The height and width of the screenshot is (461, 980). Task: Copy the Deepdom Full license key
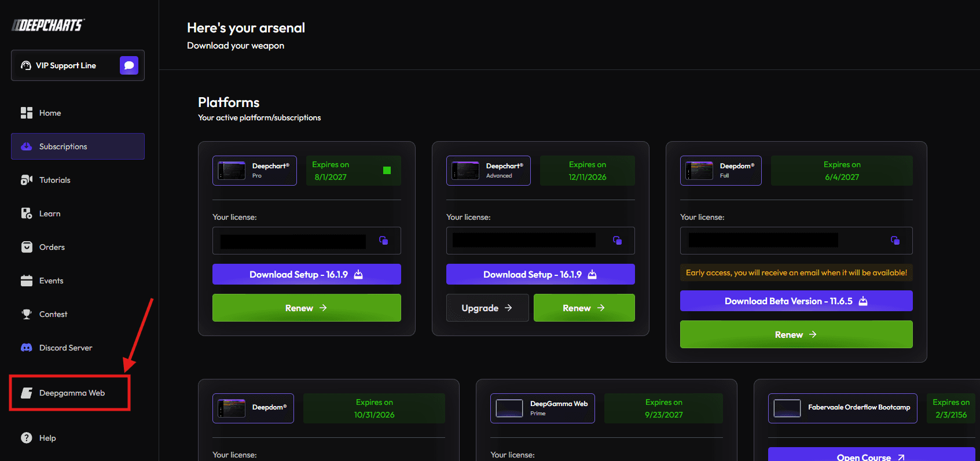coord(895,241)
